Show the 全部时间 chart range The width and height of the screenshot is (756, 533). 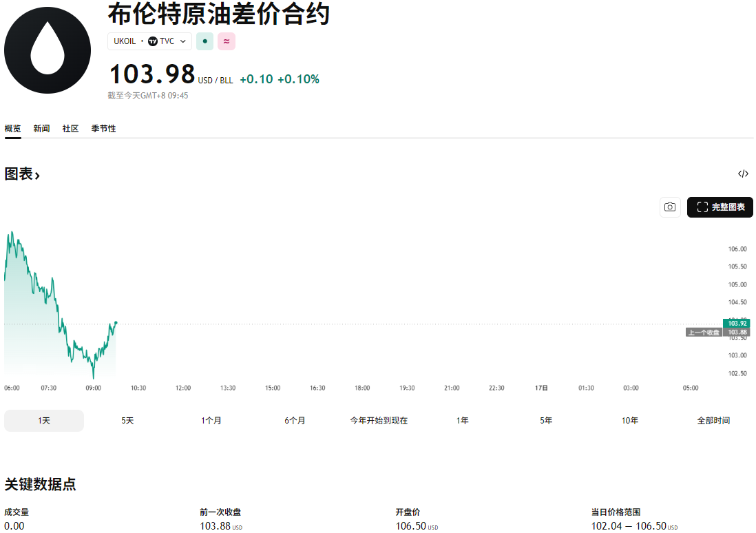click(713, 421)
